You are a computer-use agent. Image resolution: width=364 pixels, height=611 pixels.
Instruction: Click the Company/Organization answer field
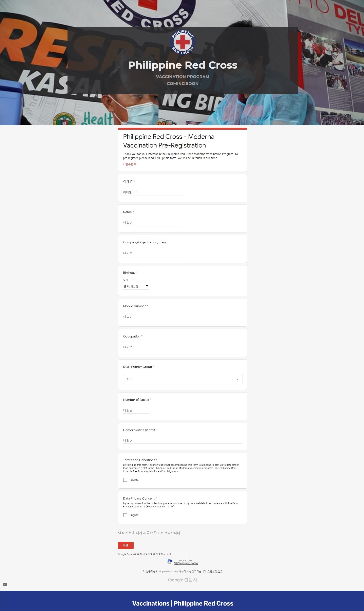coord(153,253)
